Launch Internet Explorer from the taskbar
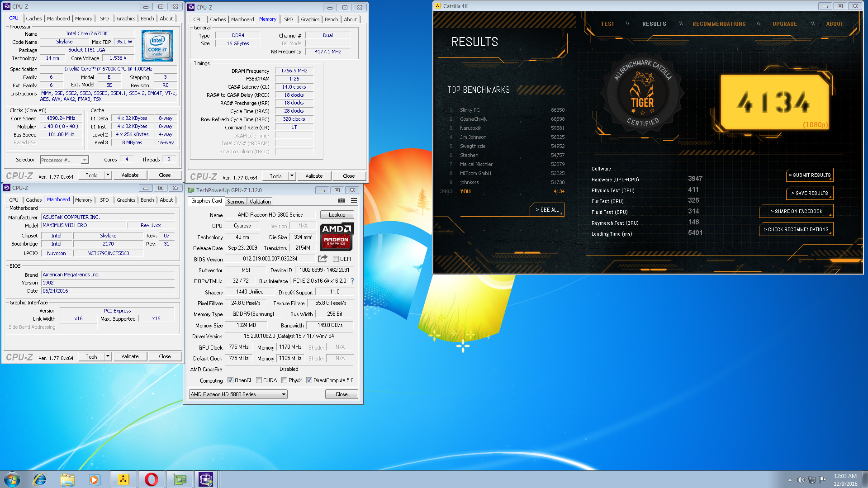 pos(40,479)
